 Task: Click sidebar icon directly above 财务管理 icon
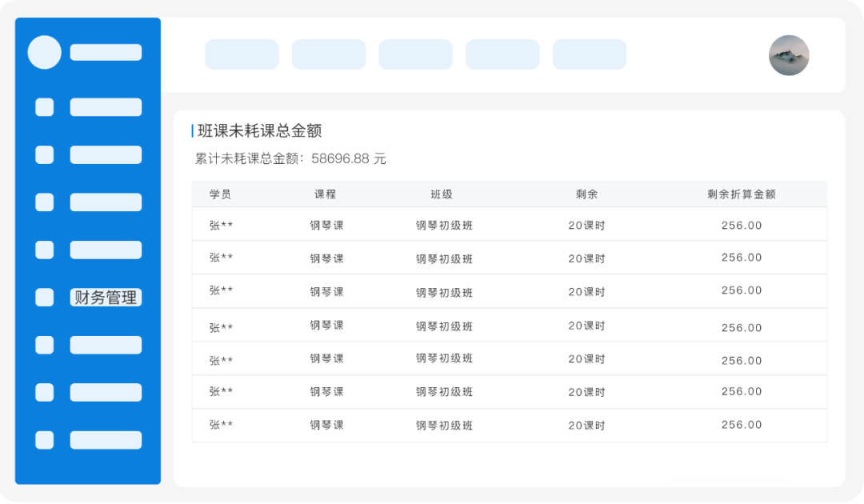coord(45,250)
